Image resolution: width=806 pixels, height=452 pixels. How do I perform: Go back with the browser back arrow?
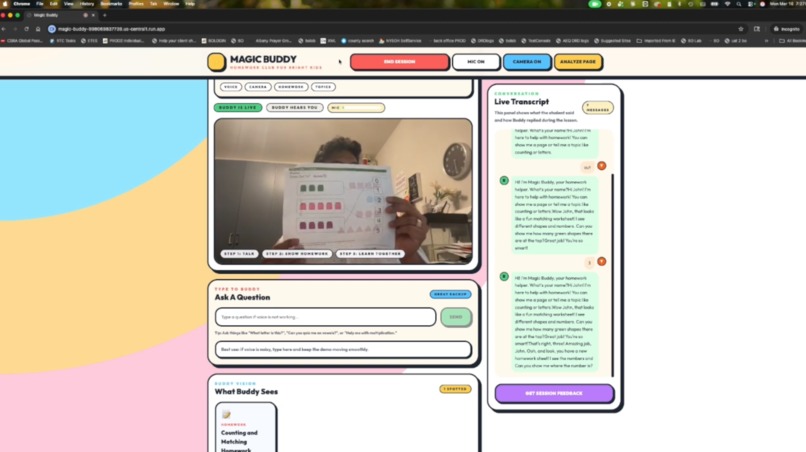pyautogui.click(x=4, y=29)
